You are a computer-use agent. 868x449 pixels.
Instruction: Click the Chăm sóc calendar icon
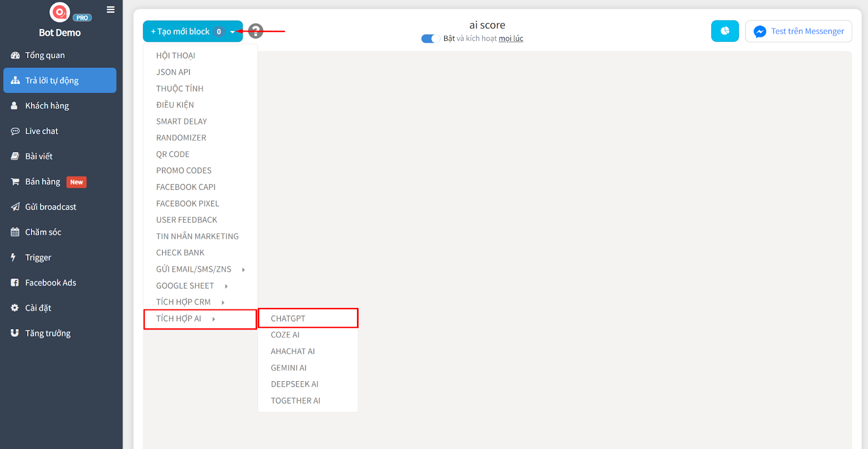[x=15, y=232]
